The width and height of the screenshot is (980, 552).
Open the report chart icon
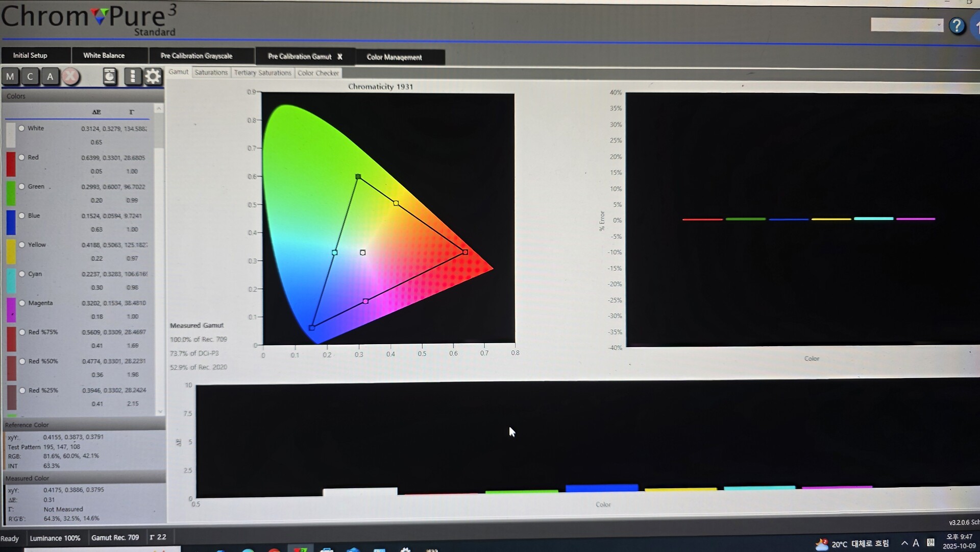110,77
